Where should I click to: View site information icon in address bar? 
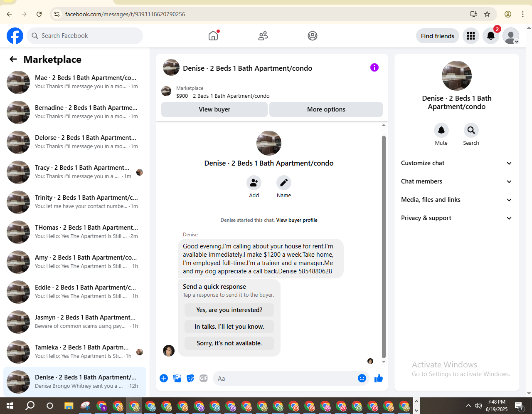click(57, 14)
